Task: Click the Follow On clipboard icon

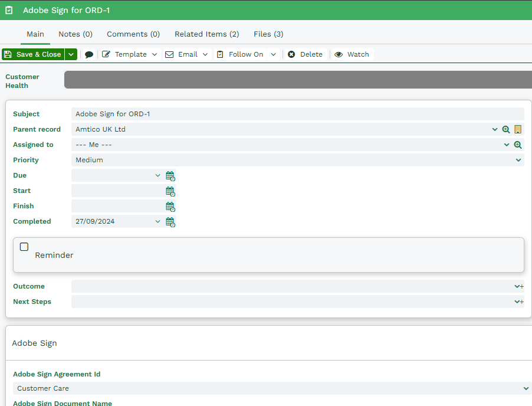Action: [220, 54]
